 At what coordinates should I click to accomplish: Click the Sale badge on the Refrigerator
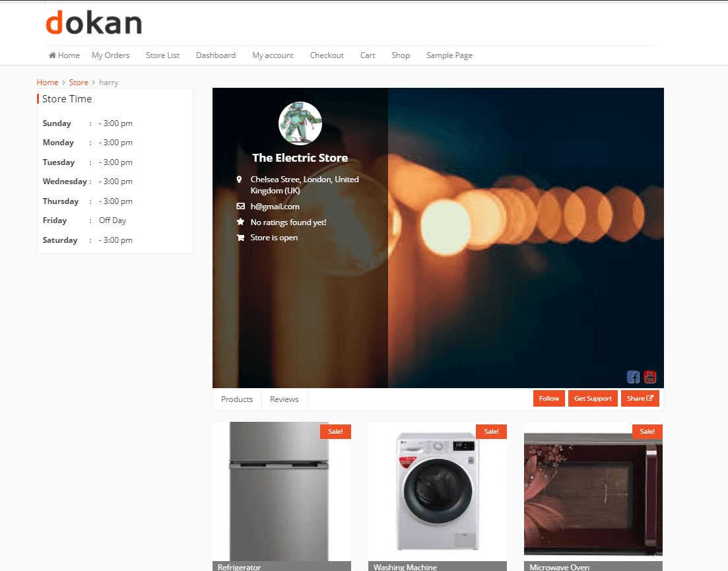335,431
